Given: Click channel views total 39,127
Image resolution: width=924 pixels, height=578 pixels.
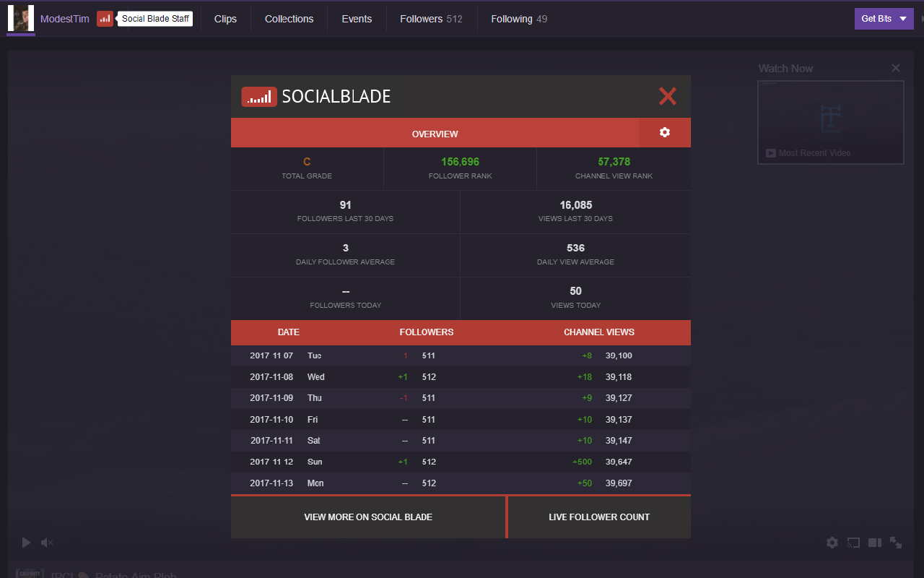Looking at the screenshot, I should [x=619, y=398].
